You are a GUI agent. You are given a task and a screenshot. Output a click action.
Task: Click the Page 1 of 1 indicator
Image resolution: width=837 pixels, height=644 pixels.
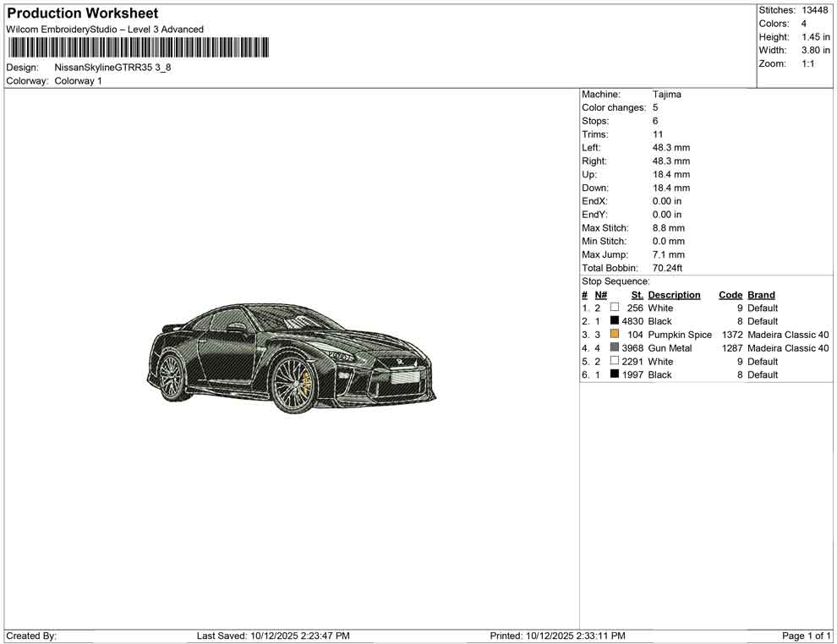pos(806,636)
